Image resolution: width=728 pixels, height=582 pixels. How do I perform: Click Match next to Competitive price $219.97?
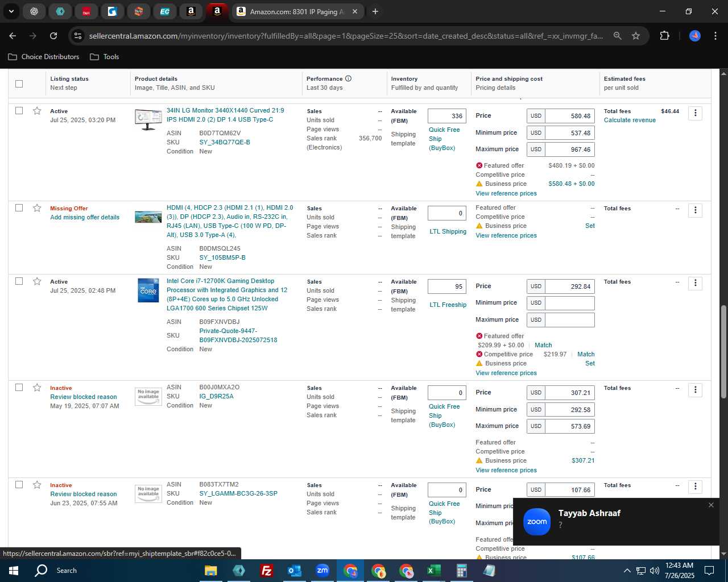pos(586,354)
